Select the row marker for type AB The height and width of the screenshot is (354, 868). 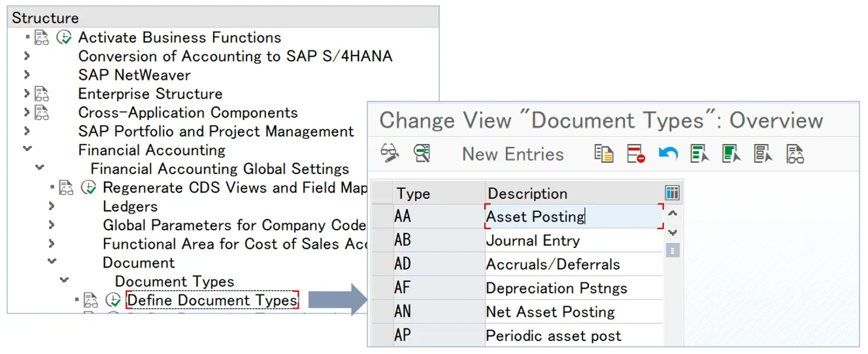382,240
